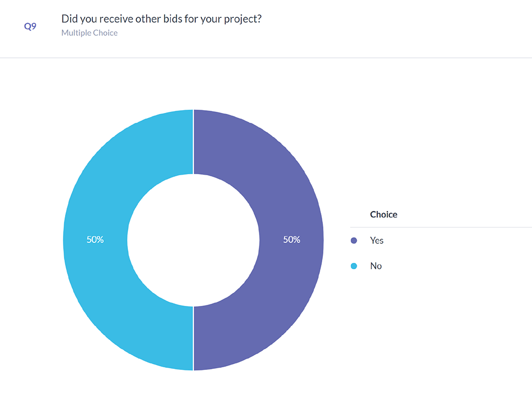Toggle the No series via legend label

(x=376, y=266)
